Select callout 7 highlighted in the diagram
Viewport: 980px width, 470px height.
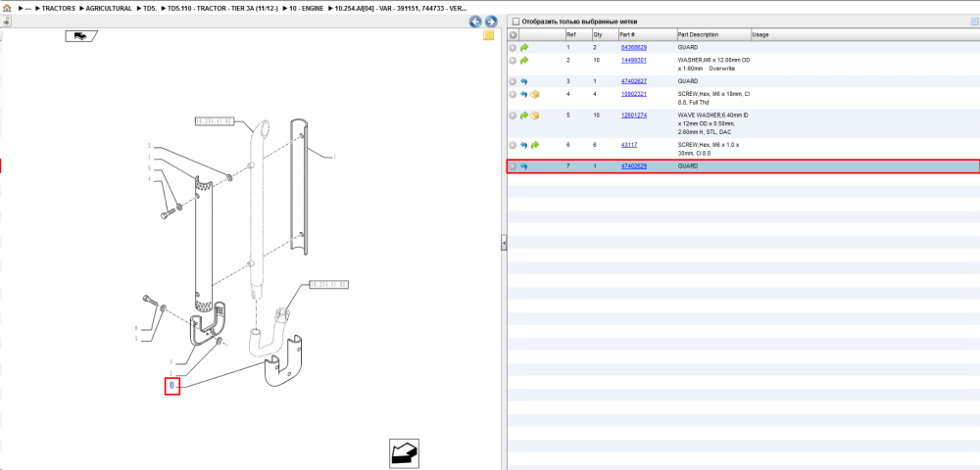coord(171,387)
